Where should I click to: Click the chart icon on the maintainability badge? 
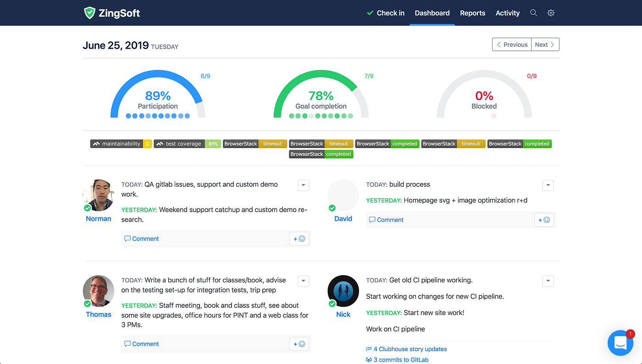97,143
